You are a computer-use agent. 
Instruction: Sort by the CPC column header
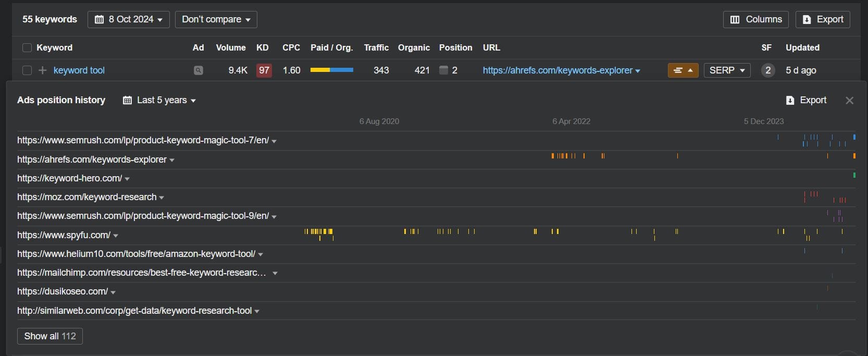tap(291, 47)
